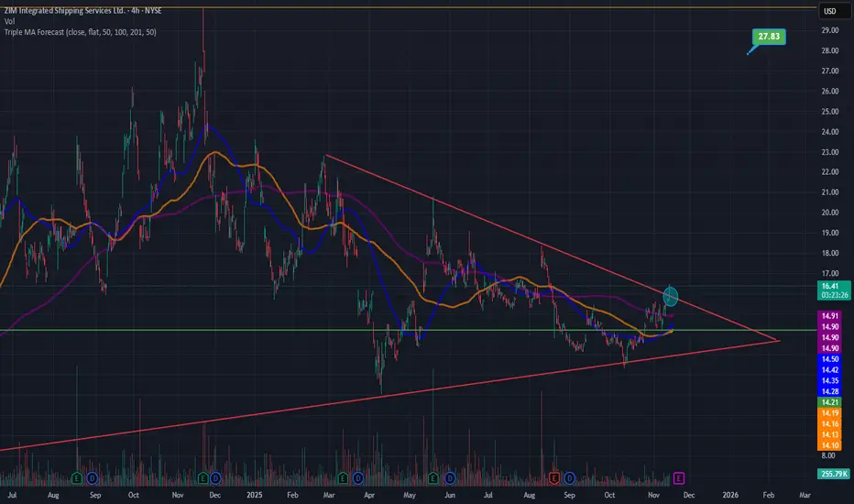
Task: Select the blue D dividend marker before Apr 2025
Action: click(x=358, y=478)
